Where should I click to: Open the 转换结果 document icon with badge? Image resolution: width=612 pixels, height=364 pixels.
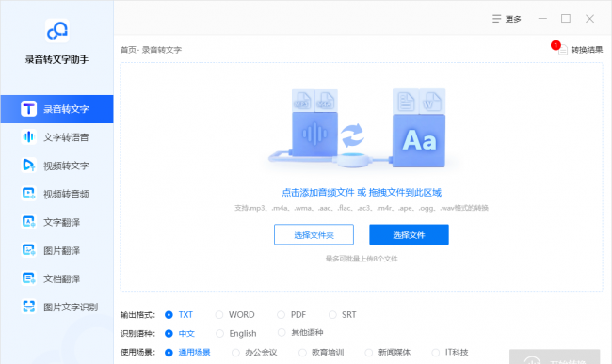click(560, 49)
